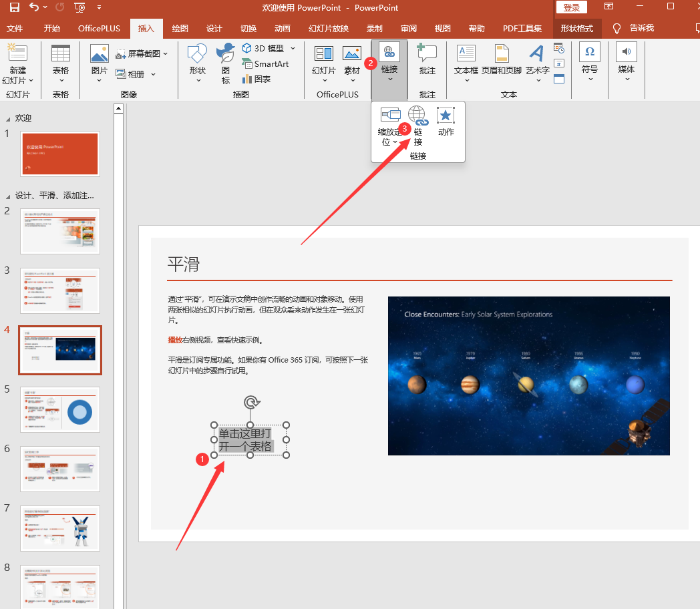Open Ribbon Display Options icon
The width and height of the screenshot is (700, 609).
609,6
